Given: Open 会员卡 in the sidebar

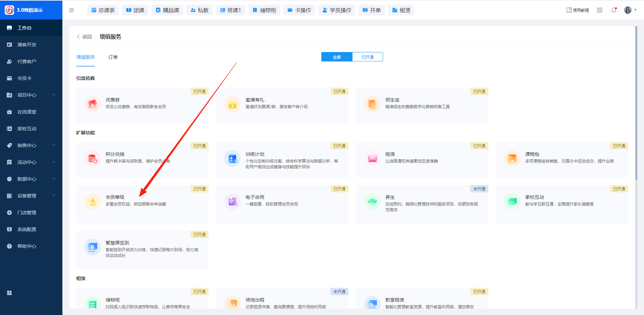Looking at the screenshot, I should point(24,78).
